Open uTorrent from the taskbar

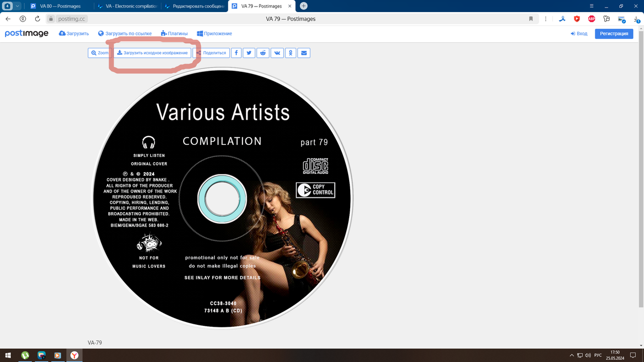[x=25, y=355]
